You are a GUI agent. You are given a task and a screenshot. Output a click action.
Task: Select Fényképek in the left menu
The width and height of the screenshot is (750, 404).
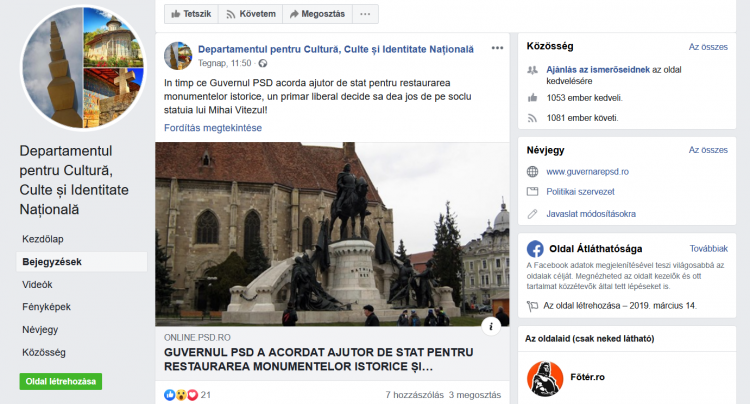pyautogui.click(x=47, y=307)
